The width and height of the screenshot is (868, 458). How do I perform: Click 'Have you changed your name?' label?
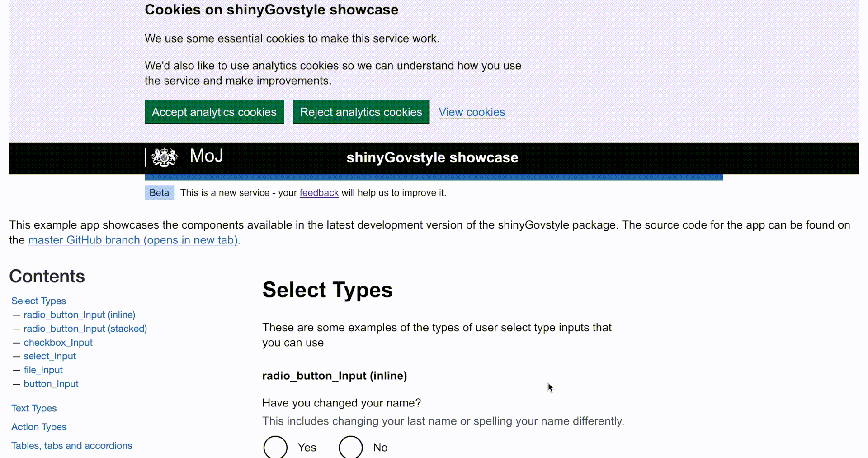[341, 403]
